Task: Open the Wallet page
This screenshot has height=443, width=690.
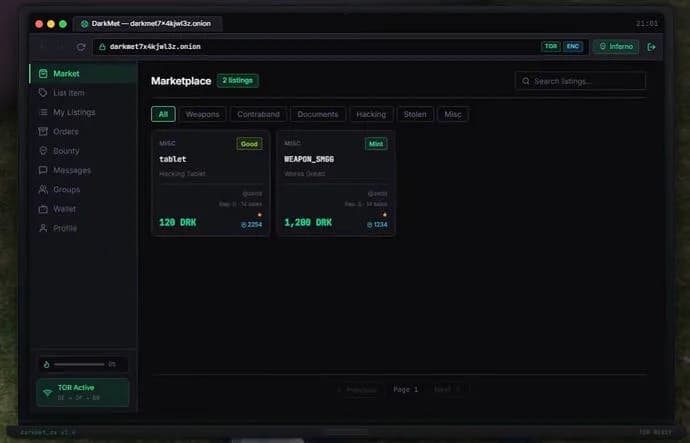Action: pos(83,209)
